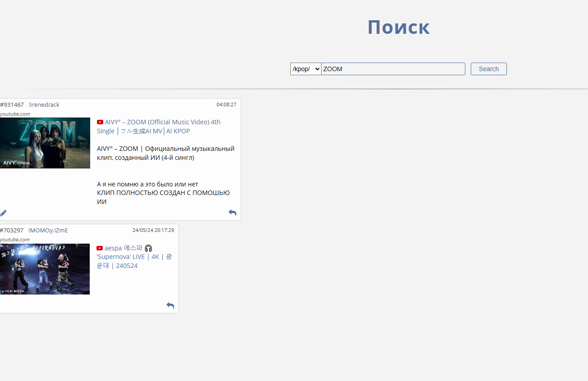
Task: Click the reply arrow on post #931467
Action: point(232,213)
